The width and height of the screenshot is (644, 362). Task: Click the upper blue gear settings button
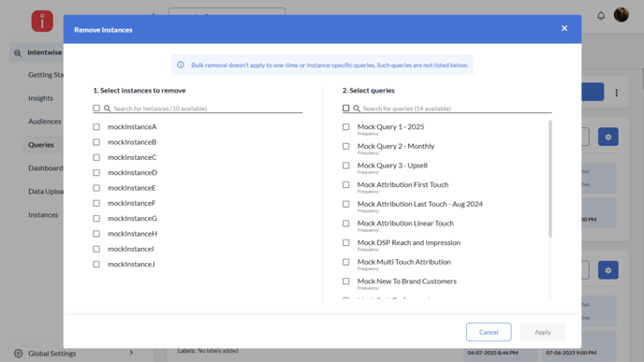(x=607, y=138)
